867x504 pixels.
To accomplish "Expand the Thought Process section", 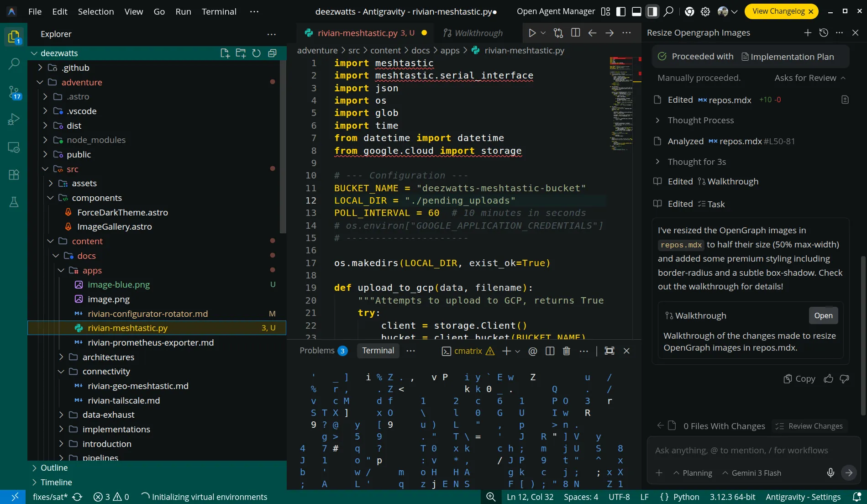I will [700, 120].
